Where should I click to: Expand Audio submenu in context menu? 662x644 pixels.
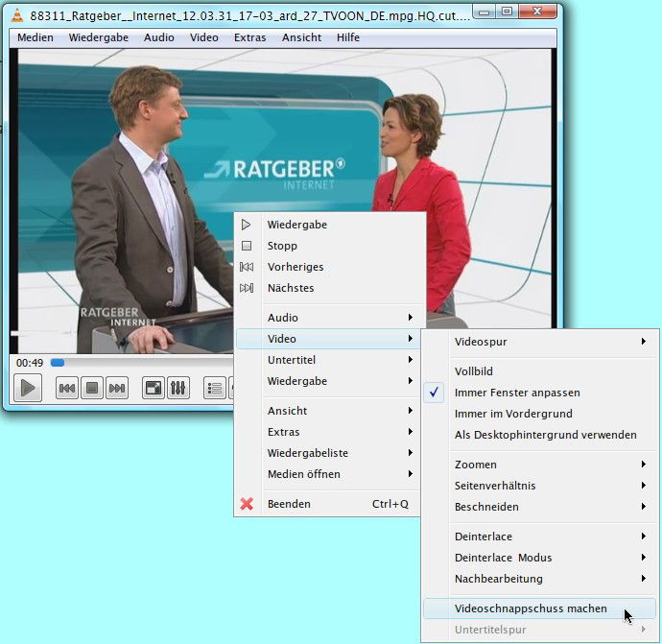tap(327, 318)
